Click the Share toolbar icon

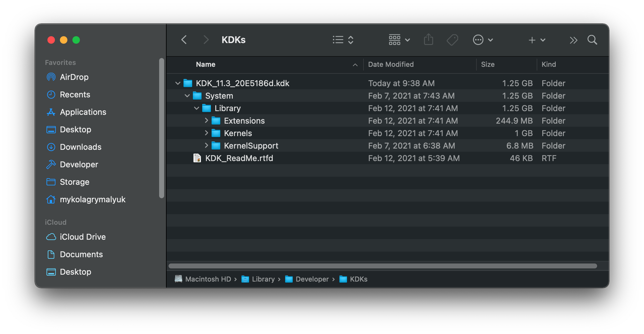tap(428, 40)
